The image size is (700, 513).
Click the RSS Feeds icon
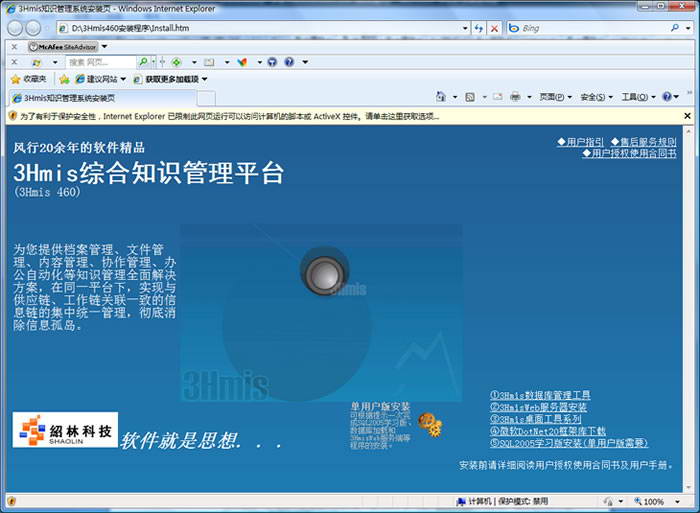[470, 97]
